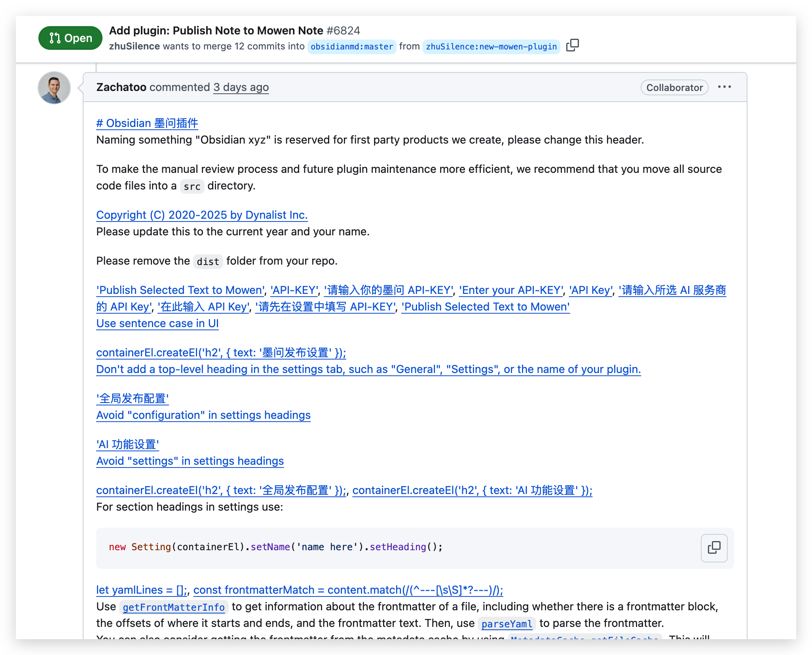Open the obsidianmd:master base branch link
The height and width of the screenshot is (655, 812).
pyautogui.click(x=352, y=47)
